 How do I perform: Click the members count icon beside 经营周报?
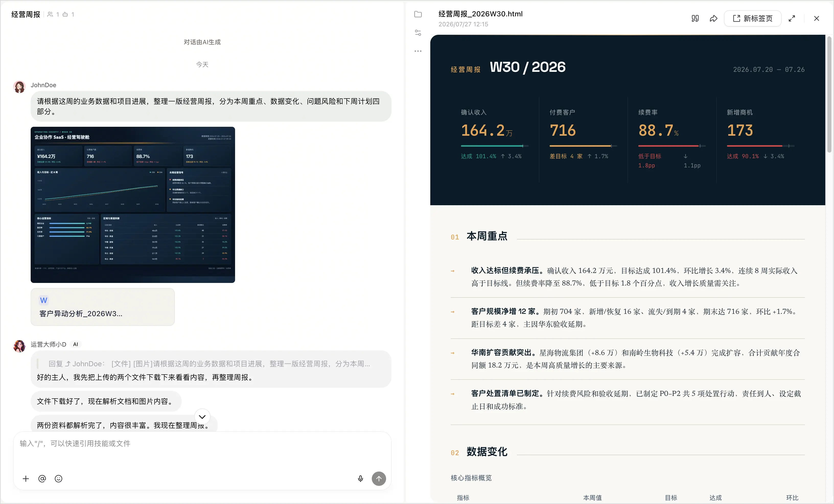(53, 14)
